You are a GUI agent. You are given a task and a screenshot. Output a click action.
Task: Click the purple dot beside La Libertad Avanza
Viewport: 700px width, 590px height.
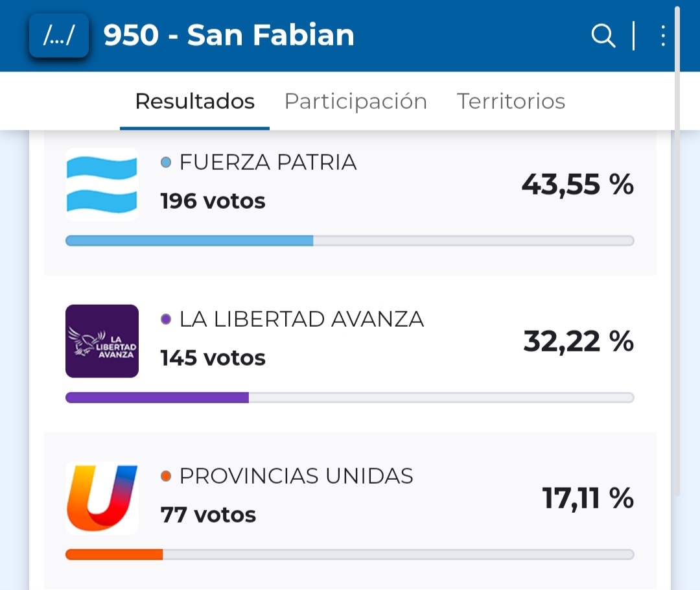[166, 319]
